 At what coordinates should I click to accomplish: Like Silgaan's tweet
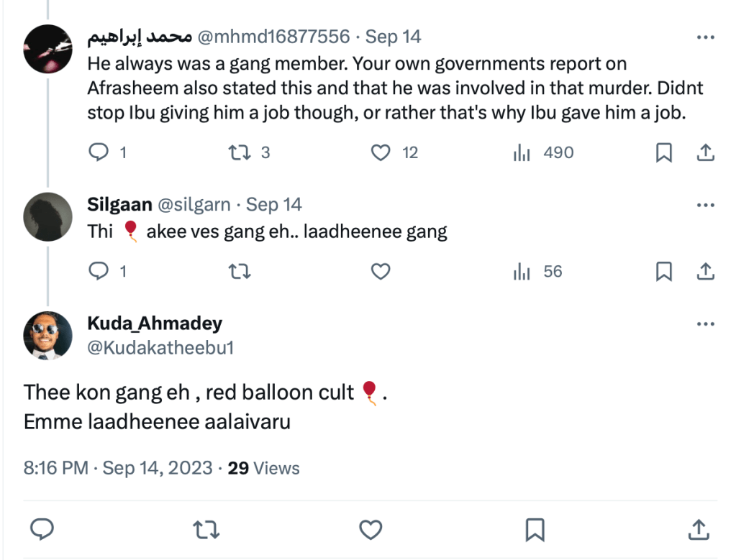pos(380,272)
